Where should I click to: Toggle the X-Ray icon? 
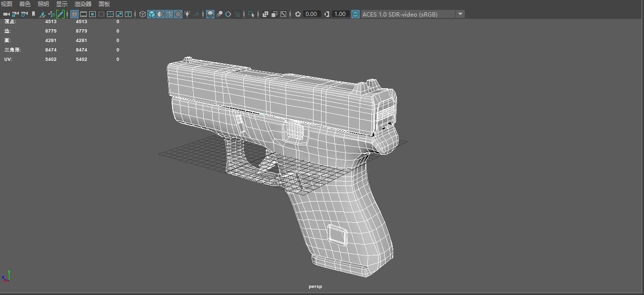click(265, 14)
